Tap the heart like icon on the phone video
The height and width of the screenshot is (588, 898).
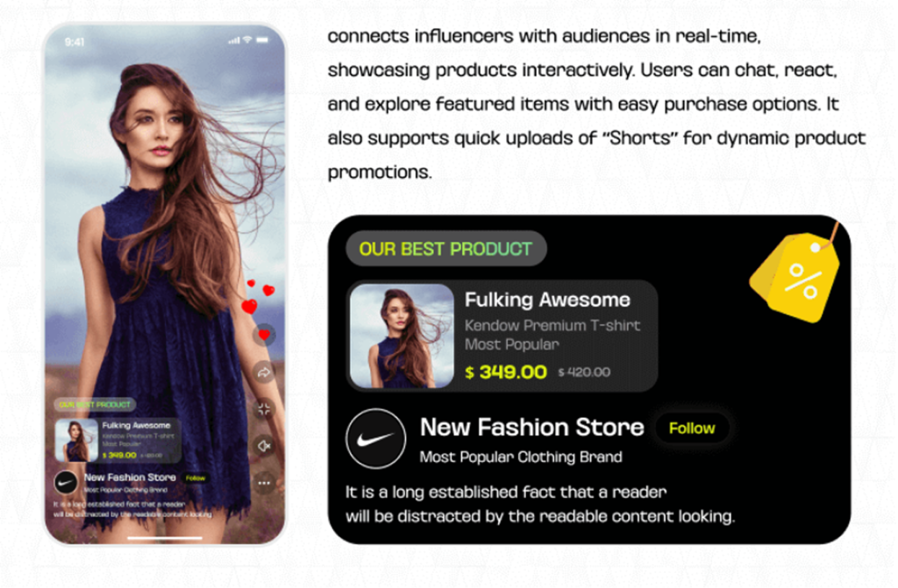click(264, 335)
